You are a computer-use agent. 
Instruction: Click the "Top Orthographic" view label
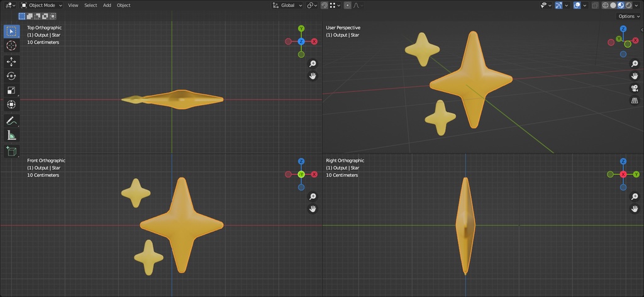[x=45, y=28]
